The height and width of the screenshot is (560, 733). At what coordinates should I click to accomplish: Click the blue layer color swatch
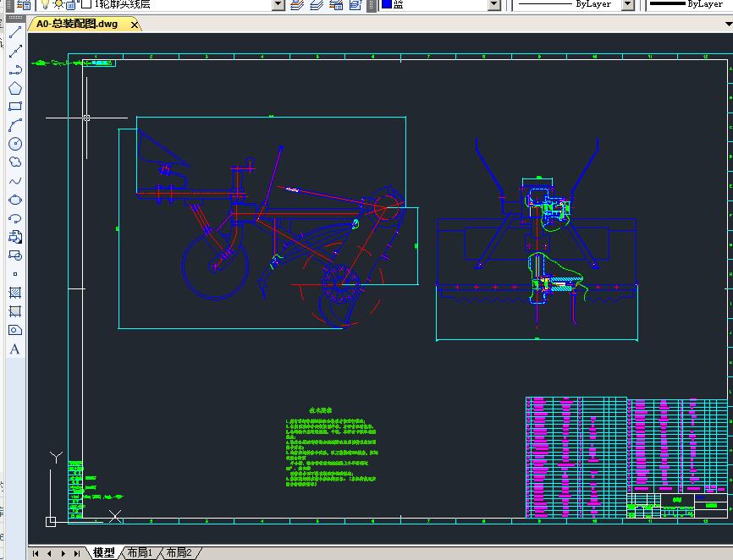coord(386,4)
